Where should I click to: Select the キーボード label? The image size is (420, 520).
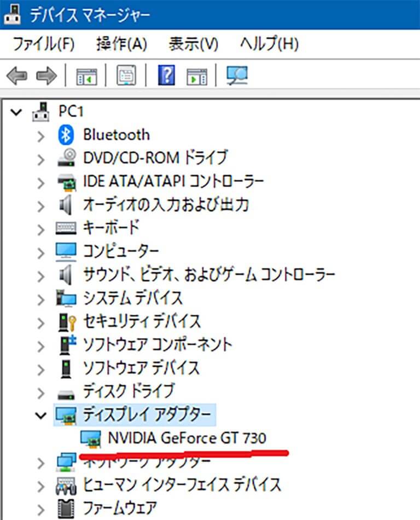pos(112,228)
